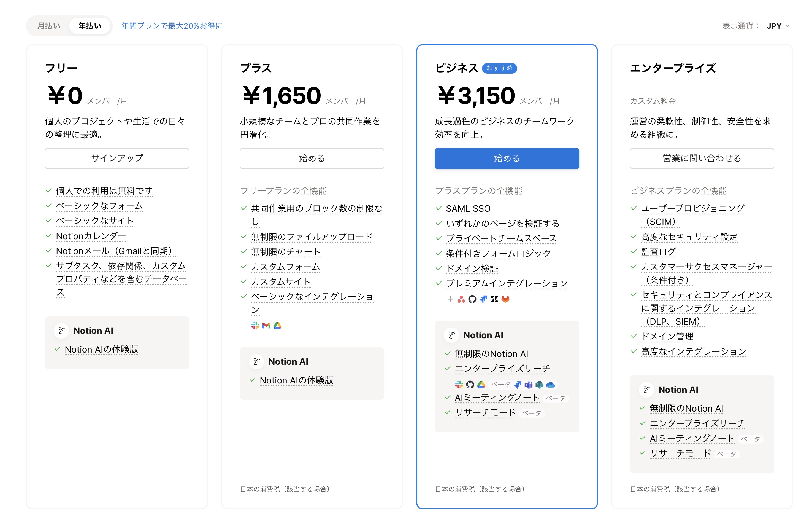
Task: Click Asana icon in premium integrations row
Action: click(x=461, y=299)
